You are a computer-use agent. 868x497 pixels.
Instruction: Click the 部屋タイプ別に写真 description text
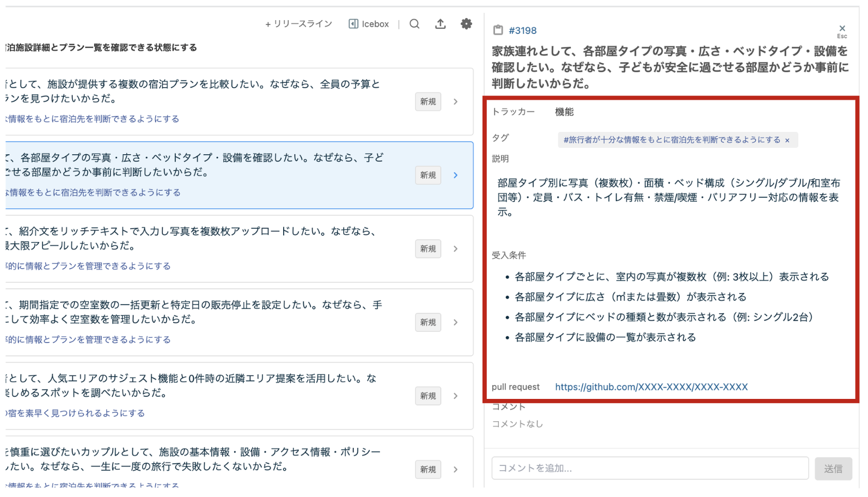point(669,197)
